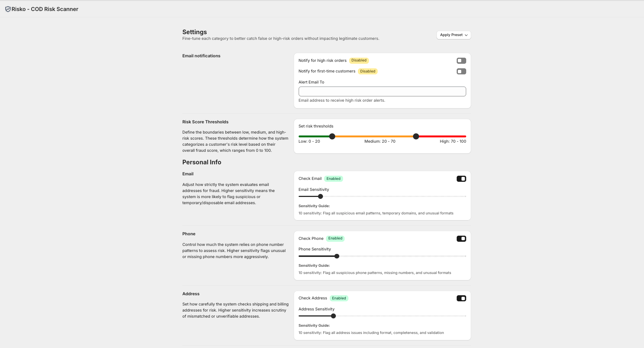644x348 pixels.
Task: Disable the Check Email toggle
Action: click(x=461, y=179)
